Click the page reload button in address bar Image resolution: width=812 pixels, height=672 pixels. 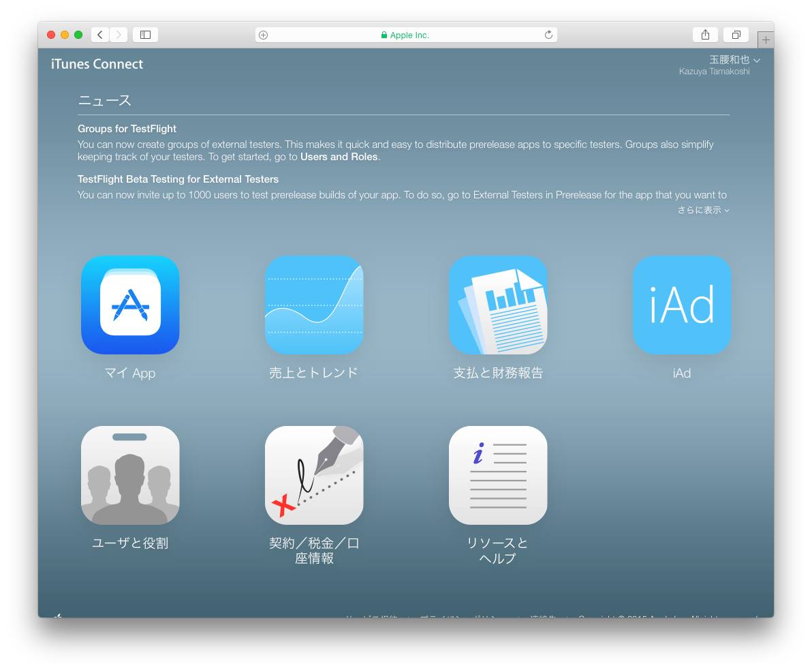pyautogui.click(x=548, y=34)
